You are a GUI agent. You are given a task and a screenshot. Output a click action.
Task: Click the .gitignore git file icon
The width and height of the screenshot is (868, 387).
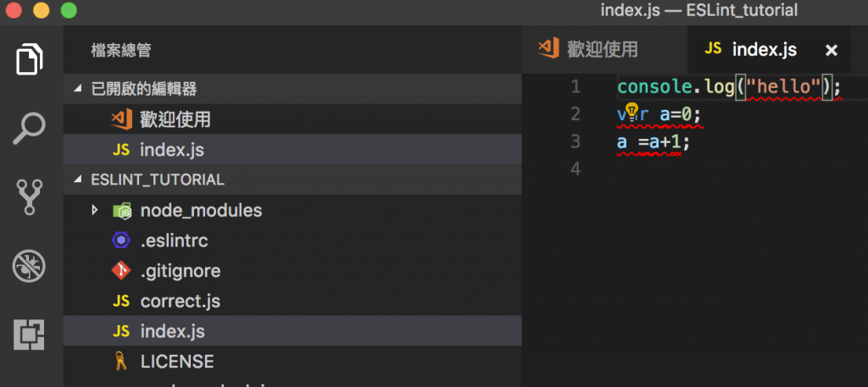pyautogui.click(x=121, y=271)
